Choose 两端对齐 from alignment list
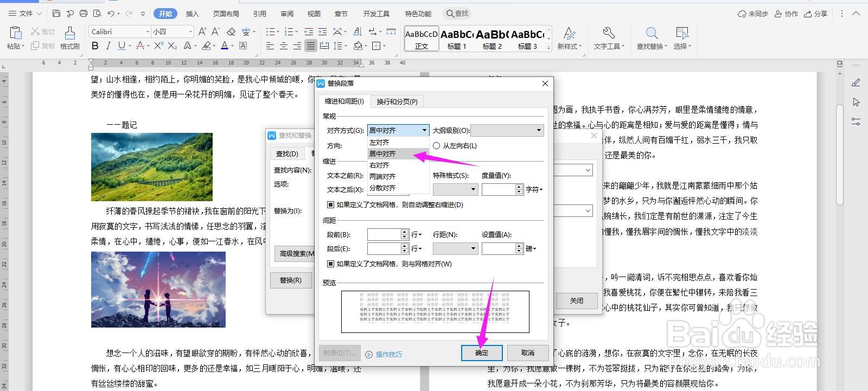The image size is (868, 391). pyautogui.click(x=398, y=176)
